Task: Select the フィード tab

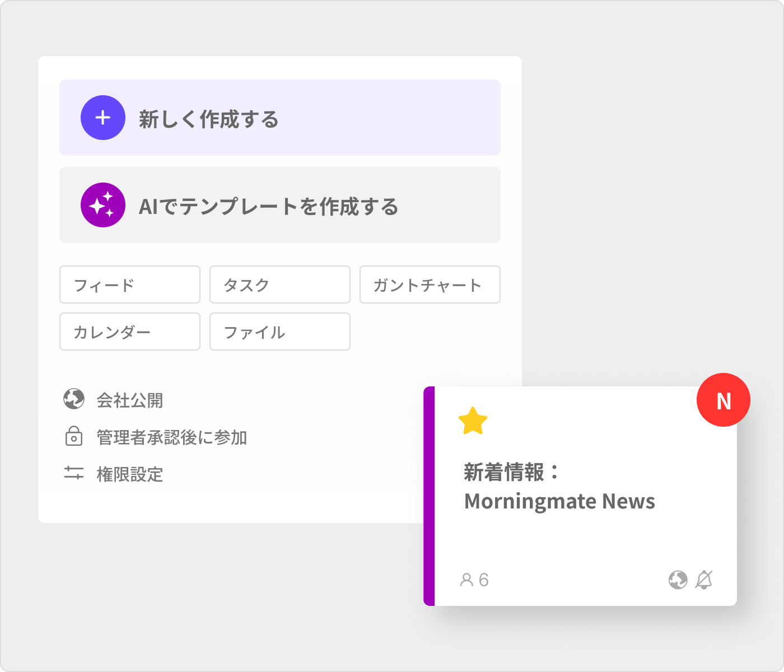Action: coord(130,284)
